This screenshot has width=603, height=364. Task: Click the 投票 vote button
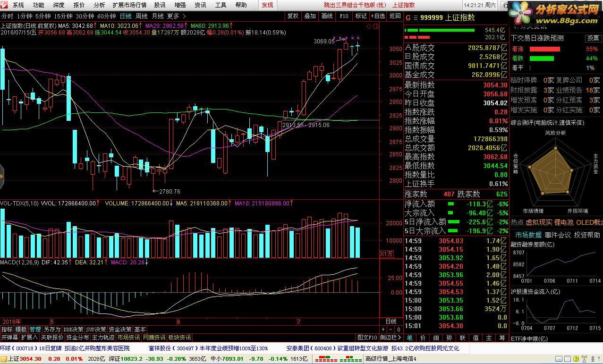pyautogui.click(x=593, y=38)
